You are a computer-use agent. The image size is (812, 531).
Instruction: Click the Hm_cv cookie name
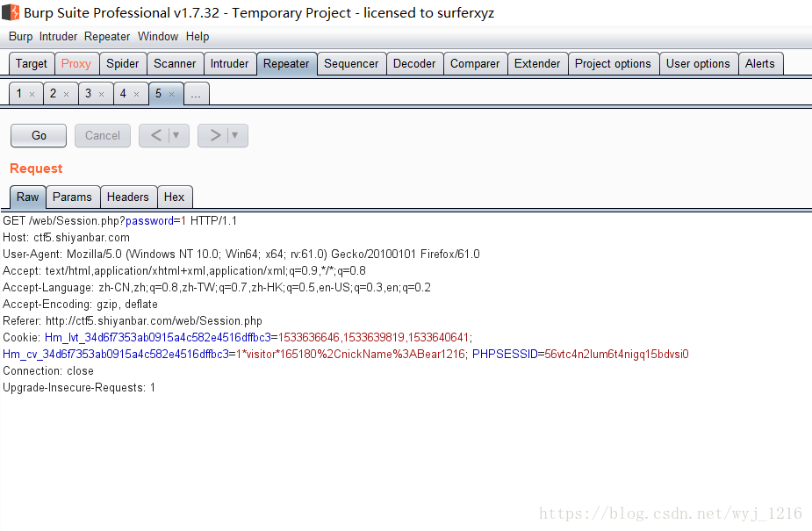(116, 354)
